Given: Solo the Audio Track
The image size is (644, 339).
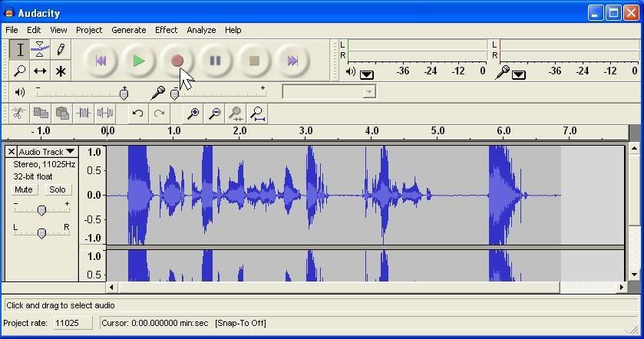Looking at the screenshot, I should point(57,189).
